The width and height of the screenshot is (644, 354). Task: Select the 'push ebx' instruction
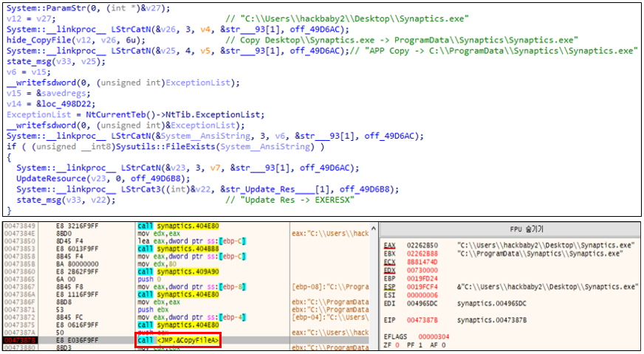(x=153, y=310)
